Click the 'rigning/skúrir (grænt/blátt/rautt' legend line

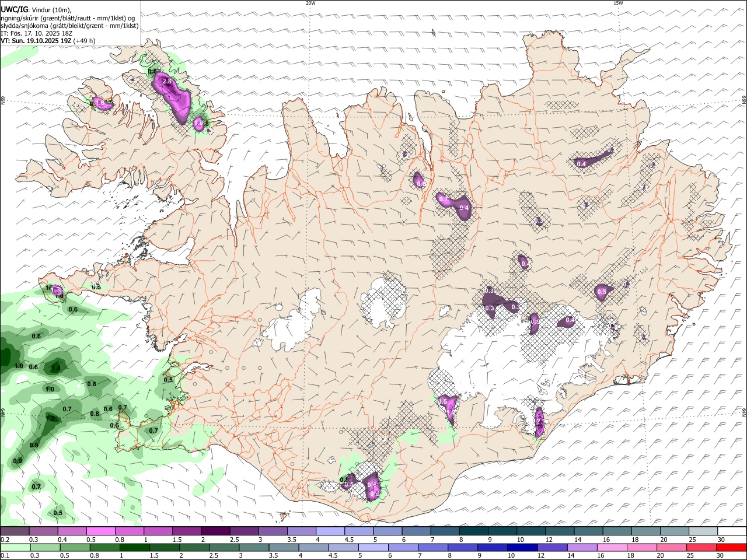click(x=68, y=18)
